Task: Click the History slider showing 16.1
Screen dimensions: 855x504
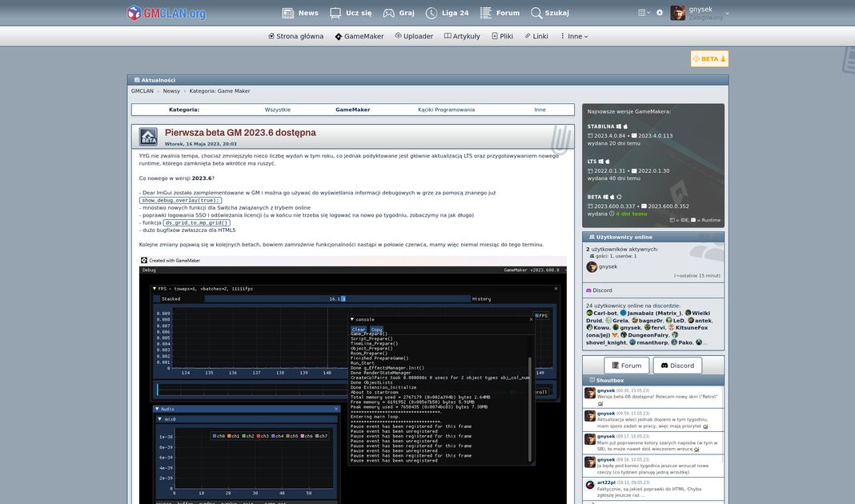Action: point(338,298)
